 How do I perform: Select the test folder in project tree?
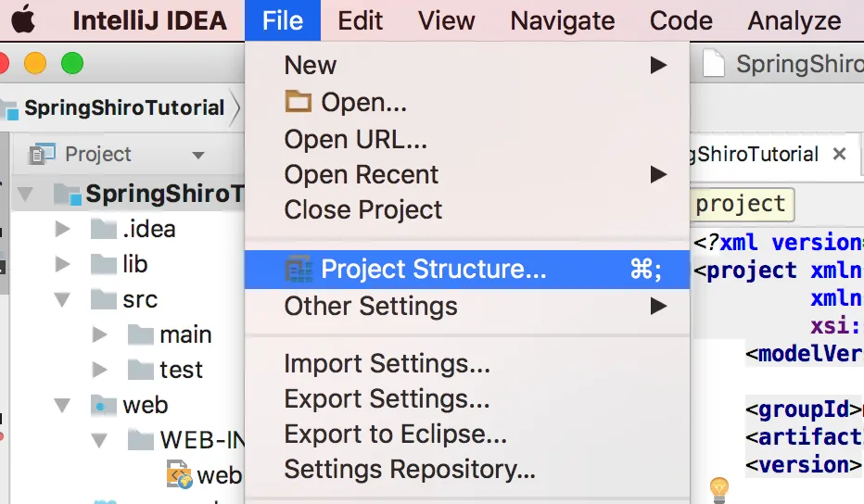coord(181,370)
